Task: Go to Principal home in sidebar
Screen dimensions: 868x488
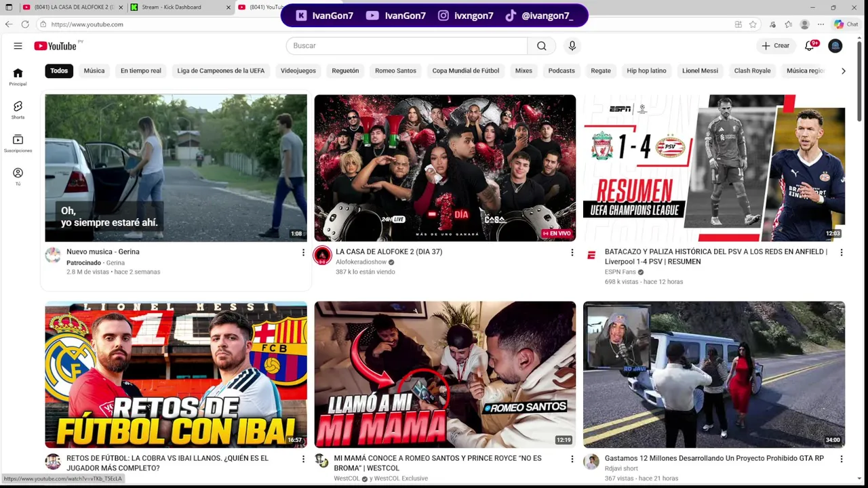Action: click(18, 77)
